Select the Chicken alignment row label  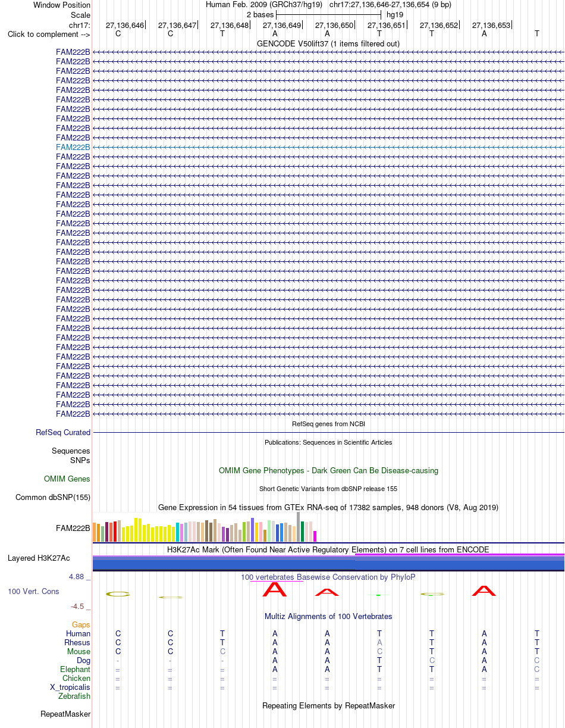tap(76, 679)
